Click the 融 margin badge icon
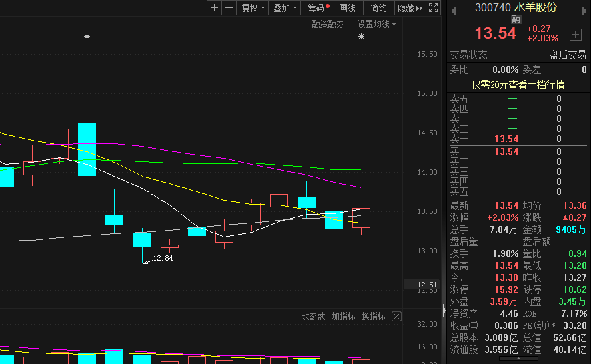 (516, 20)
